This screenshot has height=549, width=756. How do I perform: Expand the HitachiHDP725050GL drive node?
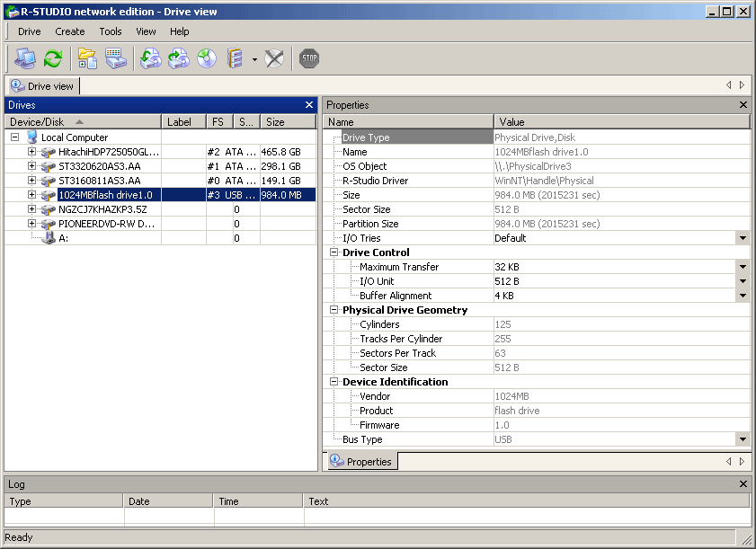click(31, 151)
